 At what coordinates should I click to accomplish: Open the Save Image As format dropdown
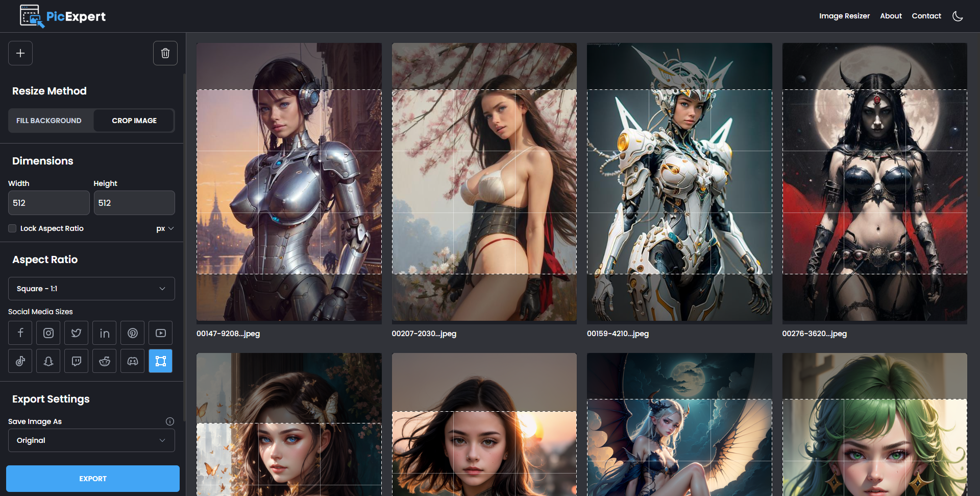click(x=91, y=440)
